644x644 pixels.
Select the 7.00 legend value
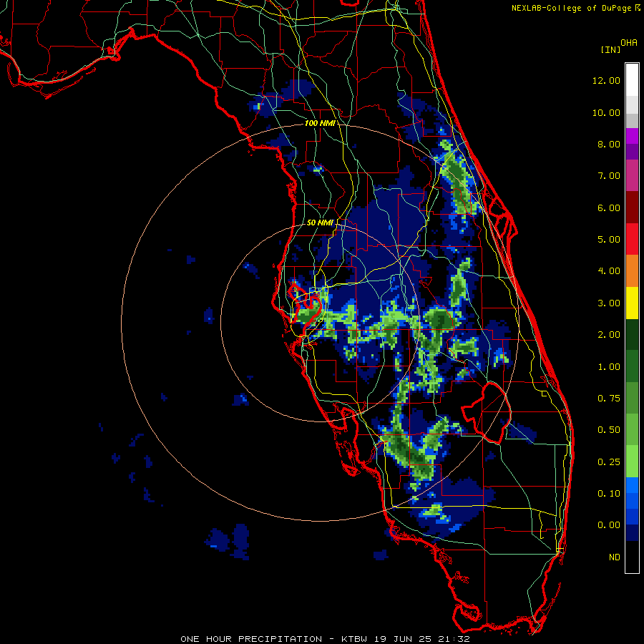point(609,176)
